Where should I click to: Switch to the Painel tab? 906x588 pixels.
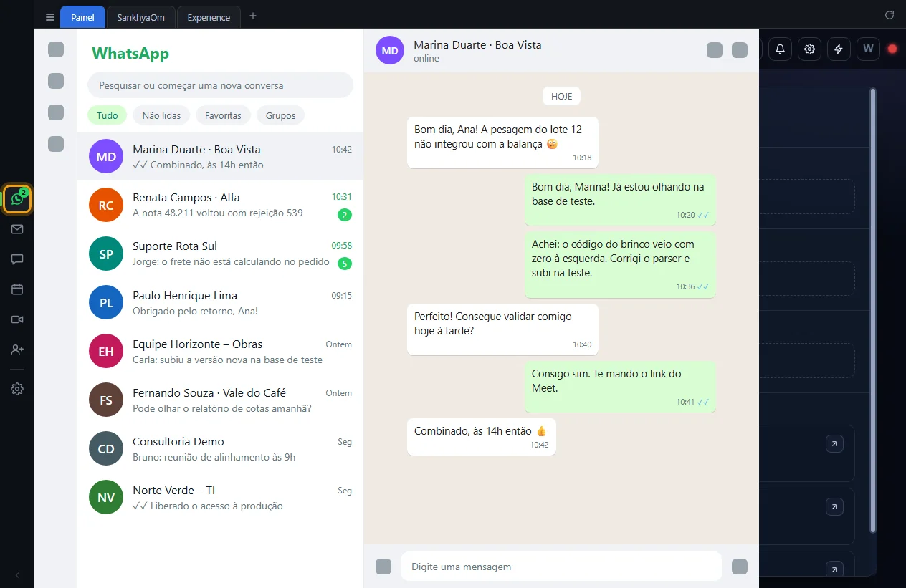coord(82,17)
